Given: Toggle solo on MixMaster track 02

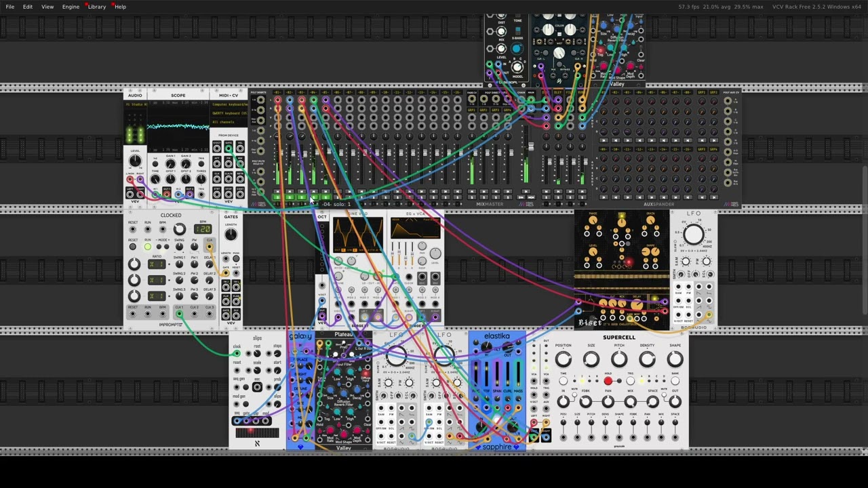Looking at the screenshot, I should coord(290,197).
